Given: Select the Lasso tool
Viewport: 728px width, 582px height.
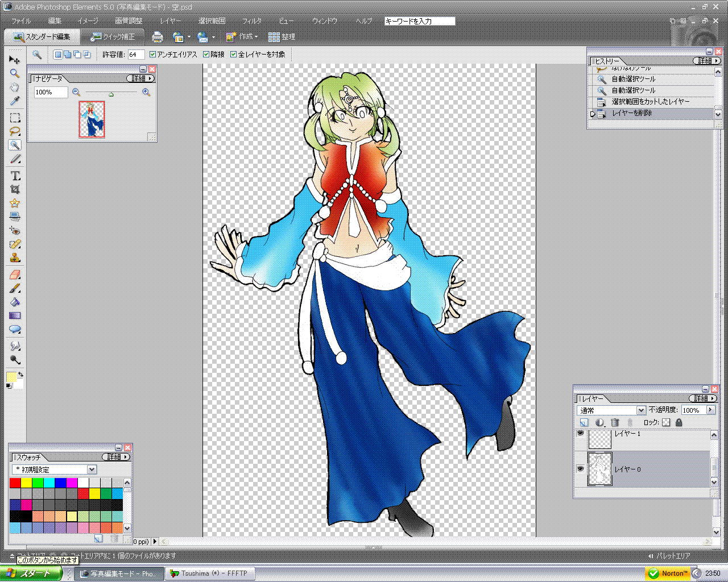Looking at the screenshot, I should coord(15,131).
